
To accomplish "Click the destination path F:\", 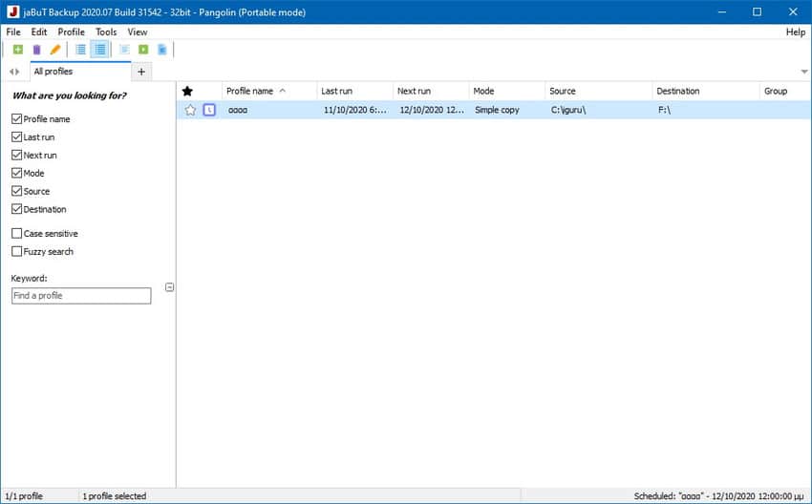I will (x=664, y=110).
